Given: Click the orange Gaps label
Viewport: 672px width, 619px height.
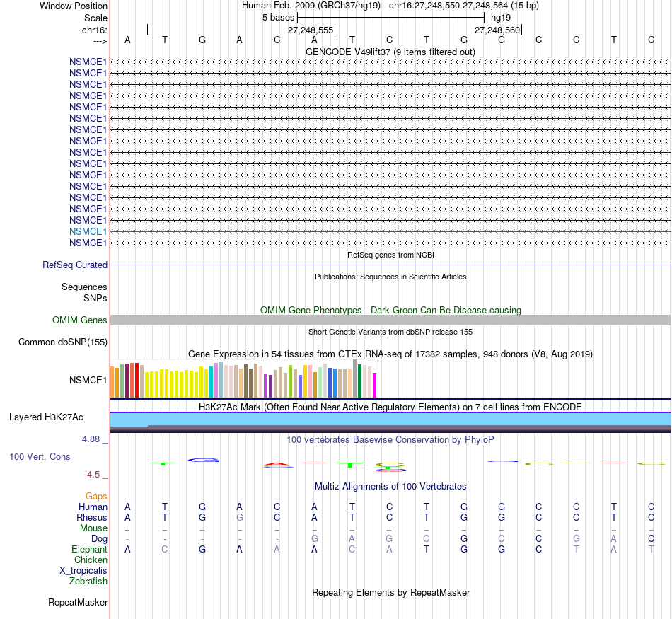Looking at the screenshot, I should pos(96,497).
